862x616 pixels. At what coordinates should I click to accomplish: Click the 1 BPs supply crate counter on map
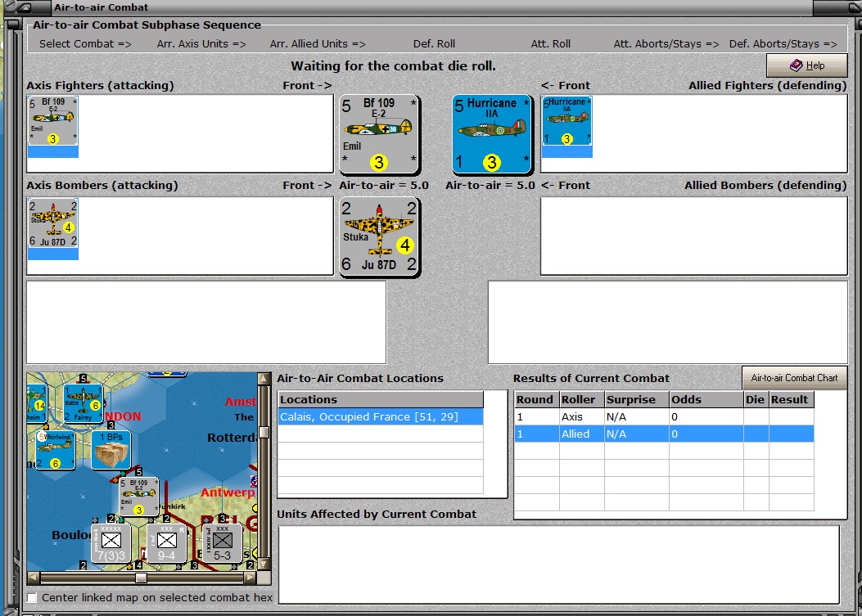coord(111,450)
